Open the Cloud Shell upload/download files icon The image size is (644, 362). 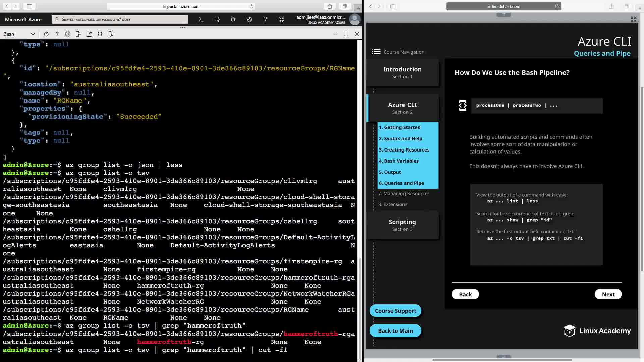[78, 34]
